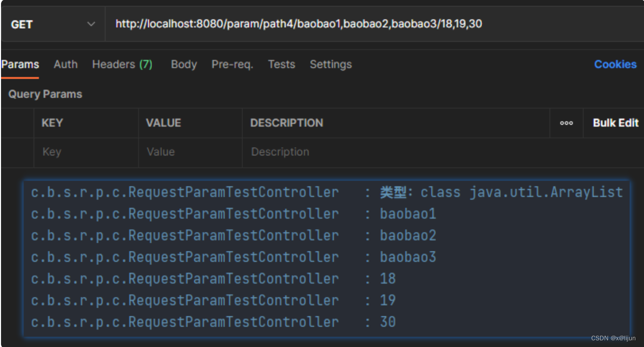Open the Auth tab

[65, 64]
